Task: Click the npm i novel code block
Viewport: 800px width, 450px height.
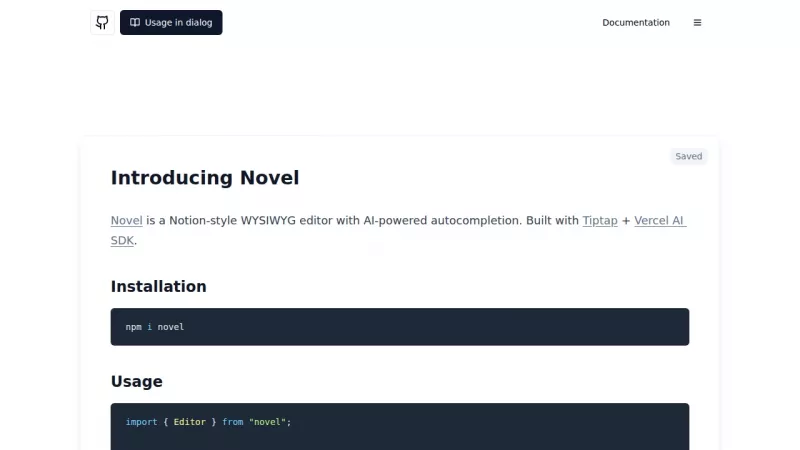Action: click(x=399, y=327)
